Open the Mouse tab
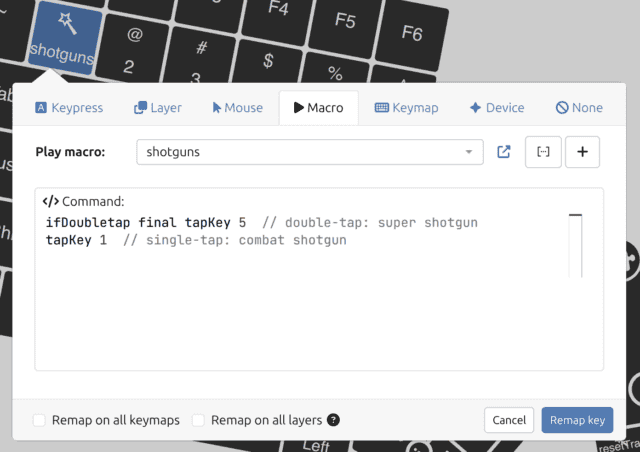The width and height of the screenshot is (640, 452). pos(237,107)
